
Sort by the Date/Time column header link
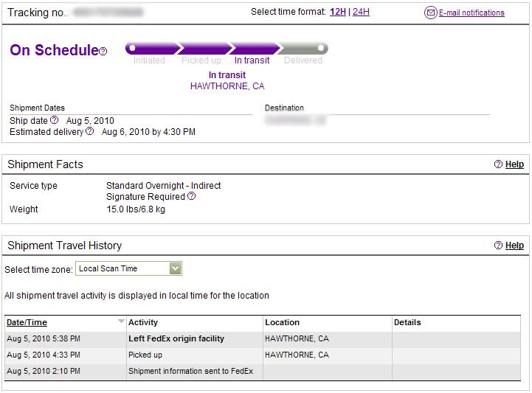(x=27, y=322)
